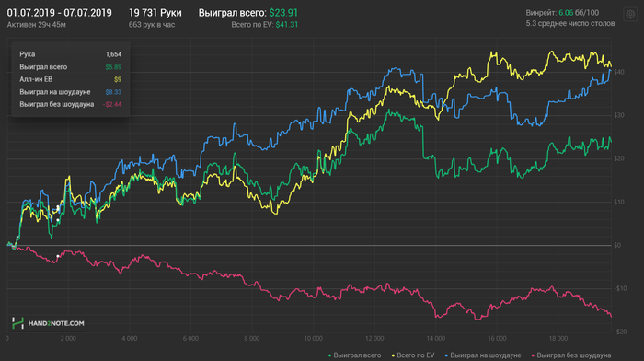The width and height of the screenshot is (644, 361).
Task: Click the winrate value 6.06 бб/100
Action: tap(579, 13)
